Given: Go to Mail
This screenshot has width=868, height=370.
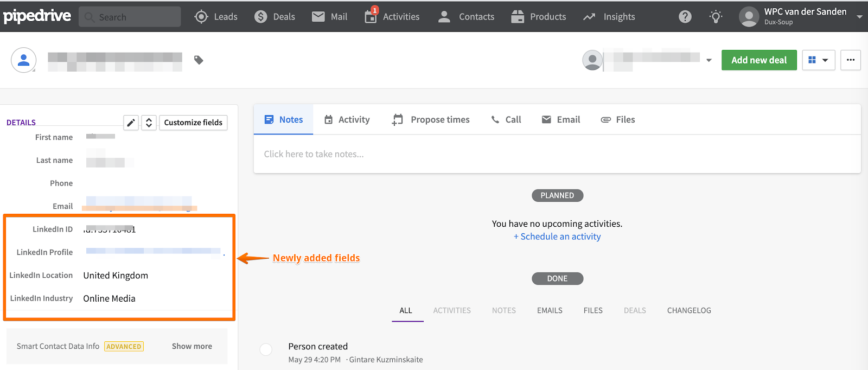Looking at the screenshot, I should click(x=329, y=17).
